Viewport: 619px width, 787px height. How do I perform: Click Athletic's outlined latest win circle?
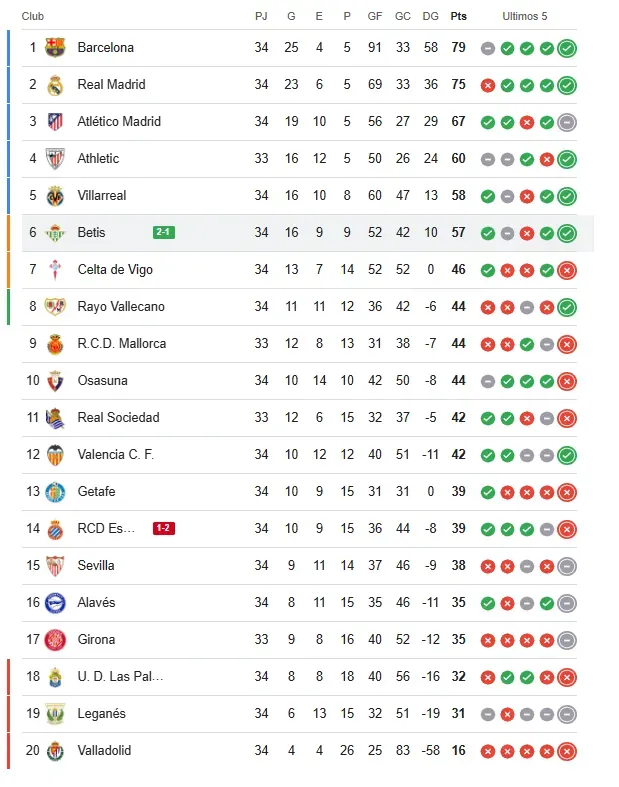(567, 159)
